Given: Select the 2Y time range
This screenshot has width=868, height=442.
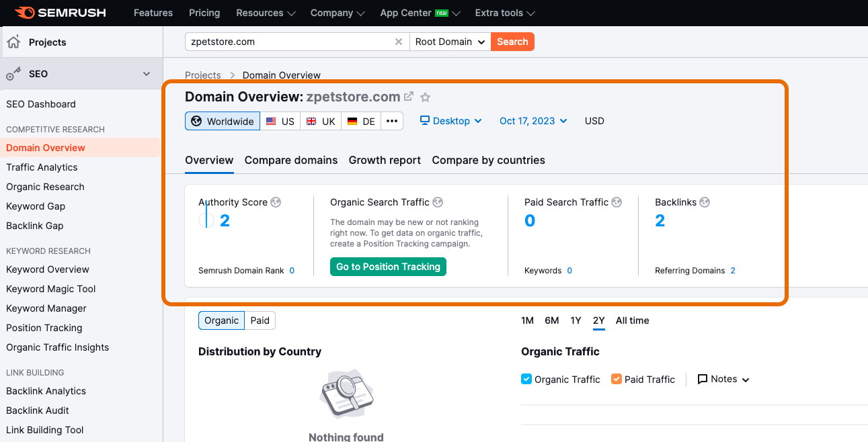Looking at the screenshot, I should click(598, 320).
